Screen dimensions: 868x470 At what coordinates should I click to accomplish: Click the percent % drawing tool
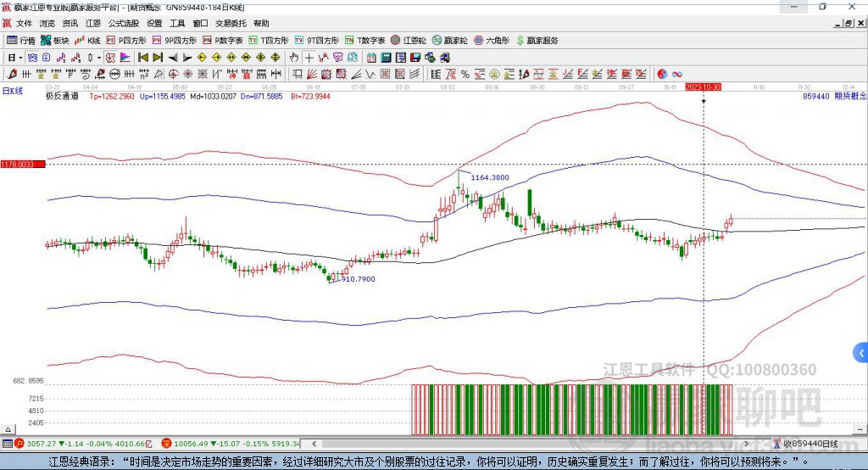coord(465,75)
